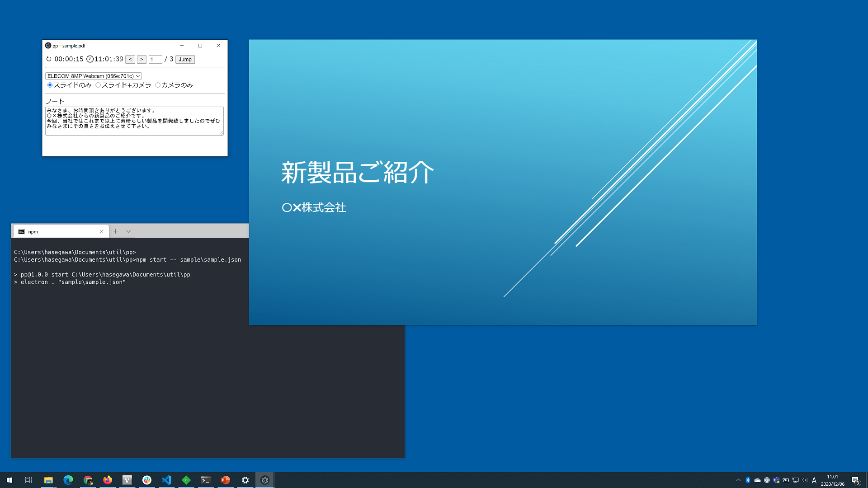The height and width of the screenshot is (488, 868).
Task: Close the npm terminal tab
Action: coord(102,231)
